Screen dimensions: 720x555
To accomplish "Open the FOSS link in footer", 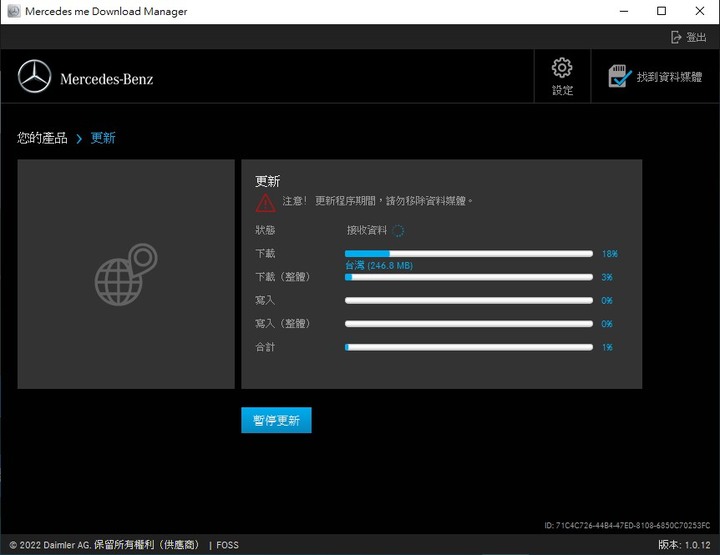I will [x=227, y=545].
